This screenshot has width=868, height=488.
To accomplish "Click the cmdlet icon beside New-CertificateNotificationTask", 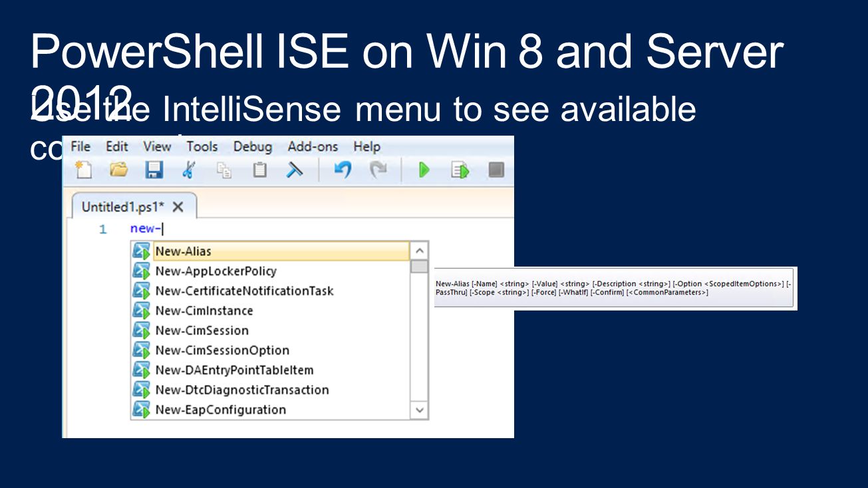I will [142, 291].
